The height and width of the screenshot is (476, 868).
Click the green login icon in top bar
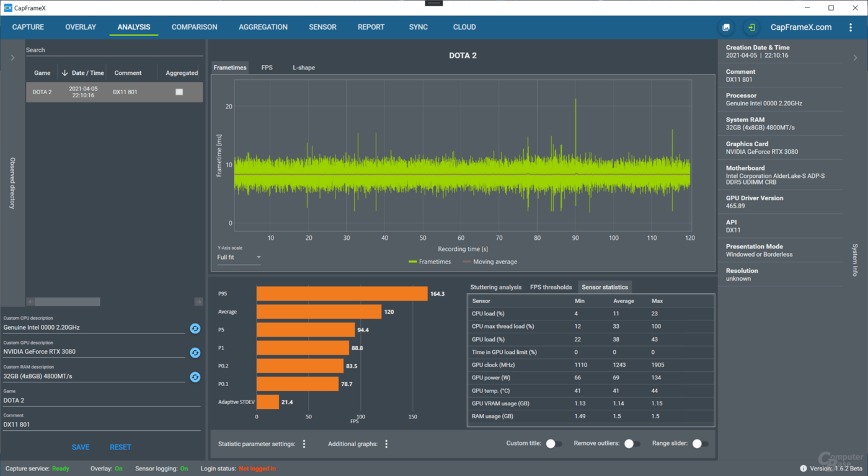click(751, 27)
